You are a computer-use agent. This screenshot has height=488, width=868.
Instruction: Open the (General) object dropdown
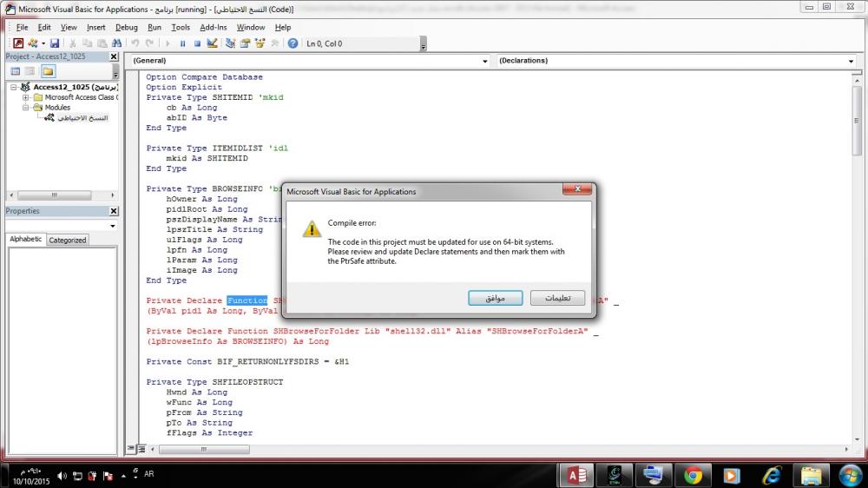pyautogui.click(x=485, y=61)
